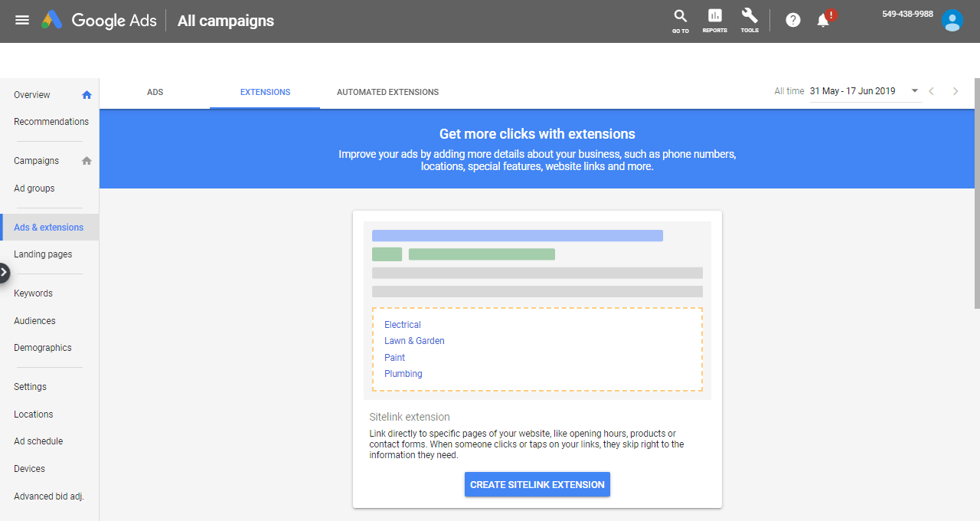Click the home icon beside Overview
The width and height of the screenshot is (980, 521).
87,95
